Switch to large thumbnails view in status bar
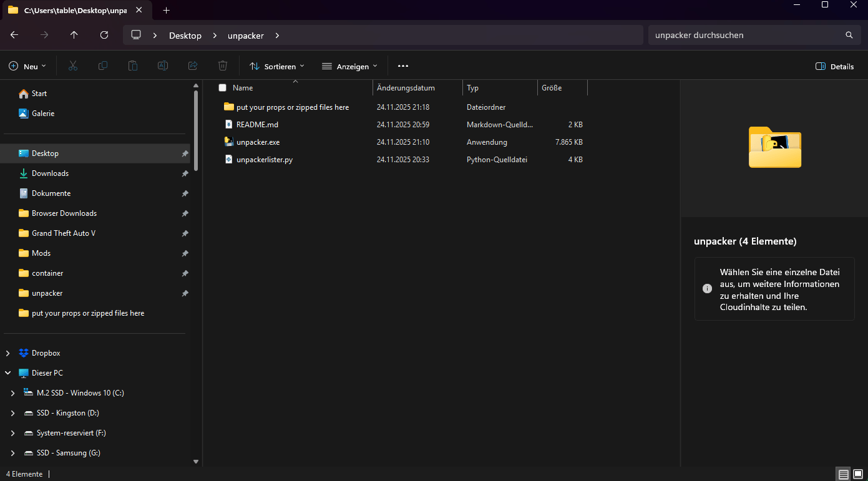Image resolution: width=868 pixels, height=481 pixels. 858,474
